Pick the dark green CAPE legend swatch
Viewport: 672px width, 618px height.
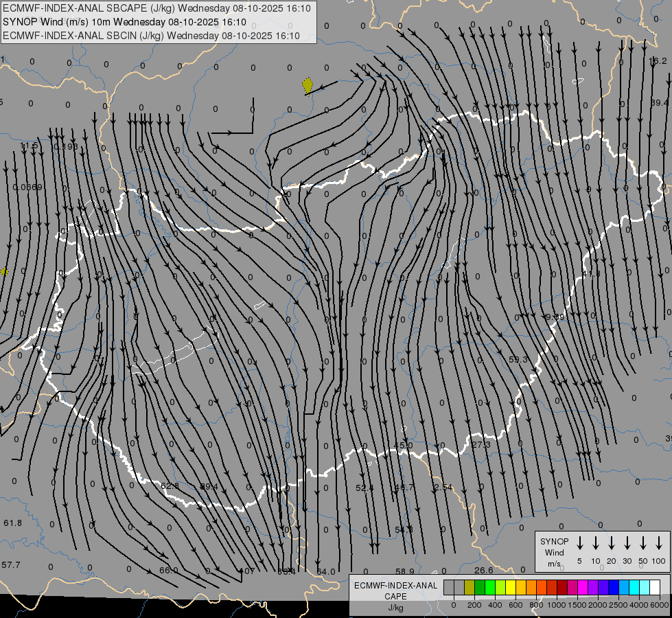pos(480,588)
